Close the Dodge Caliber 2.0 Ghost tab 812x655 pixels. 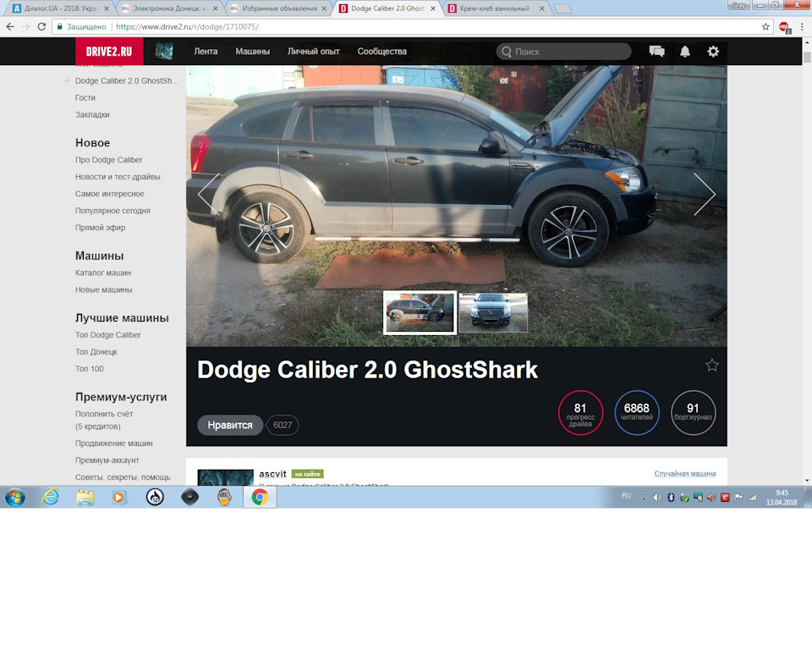433,8
